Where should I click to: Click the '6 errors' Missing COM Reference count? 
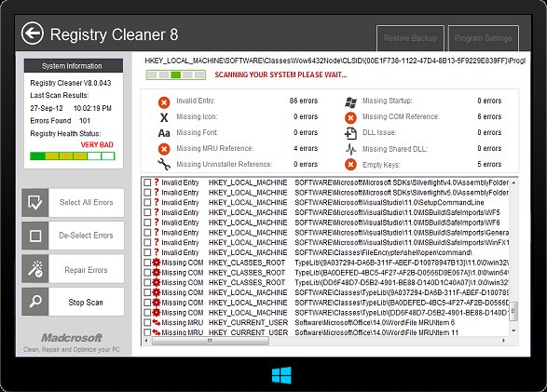(489, 116)
